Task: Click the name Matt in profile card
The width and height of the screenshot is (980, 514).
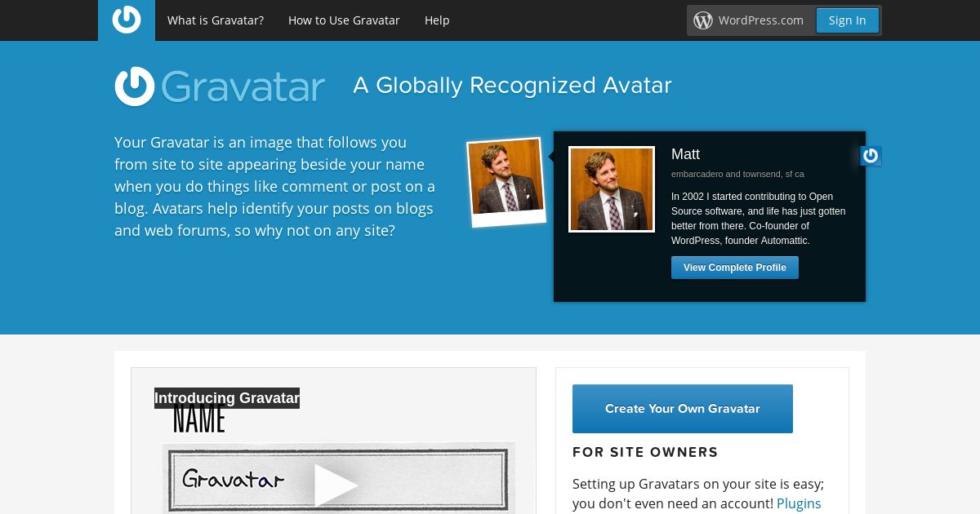Action: tap(685, 154)
